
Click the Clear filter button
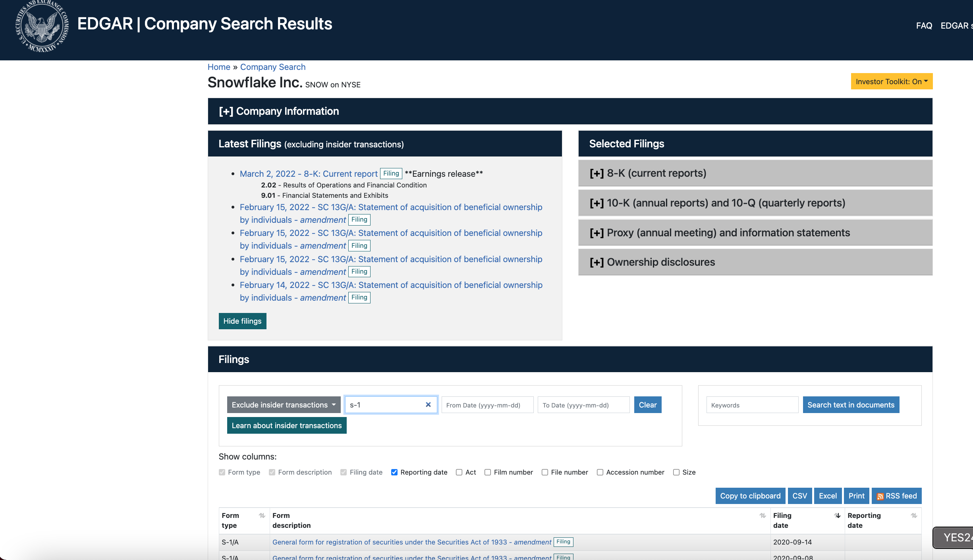[x=648, y=405]
